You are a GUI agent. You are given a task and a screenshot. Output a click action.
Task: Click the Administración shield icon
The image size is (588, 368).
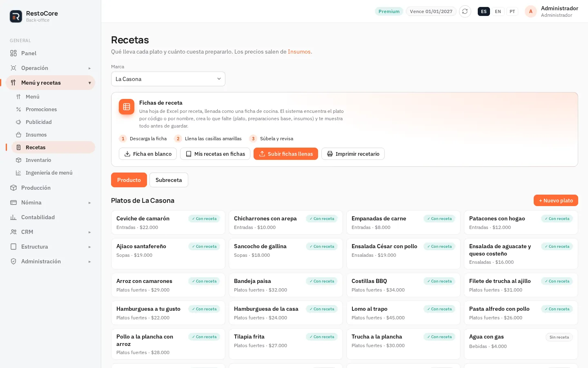13,261
